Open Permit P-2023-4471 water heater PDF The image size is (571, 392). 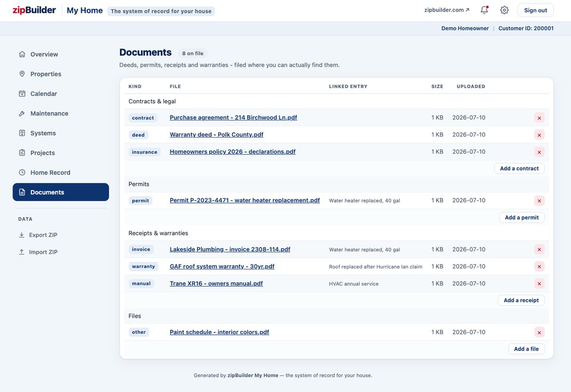tap(244, 200)
